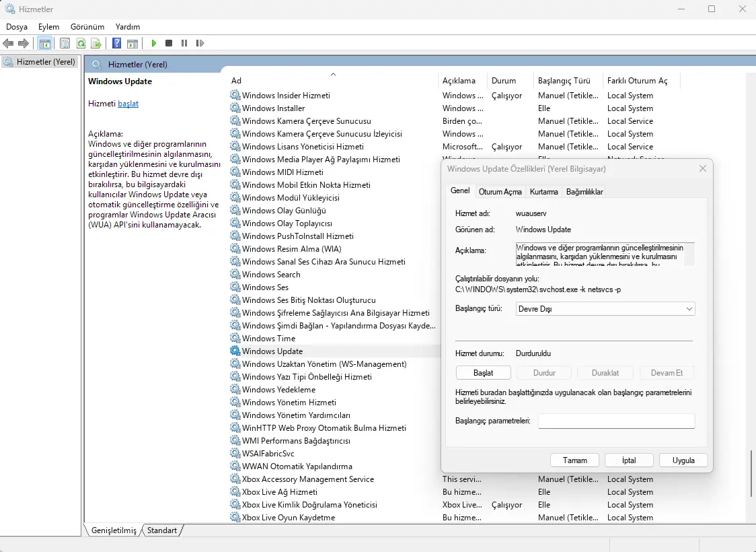Screen dimensions: 756x552
Task: Select the gear icon of Xbox Live Ağ Hizmeti
Action: [x=235, y=491]
